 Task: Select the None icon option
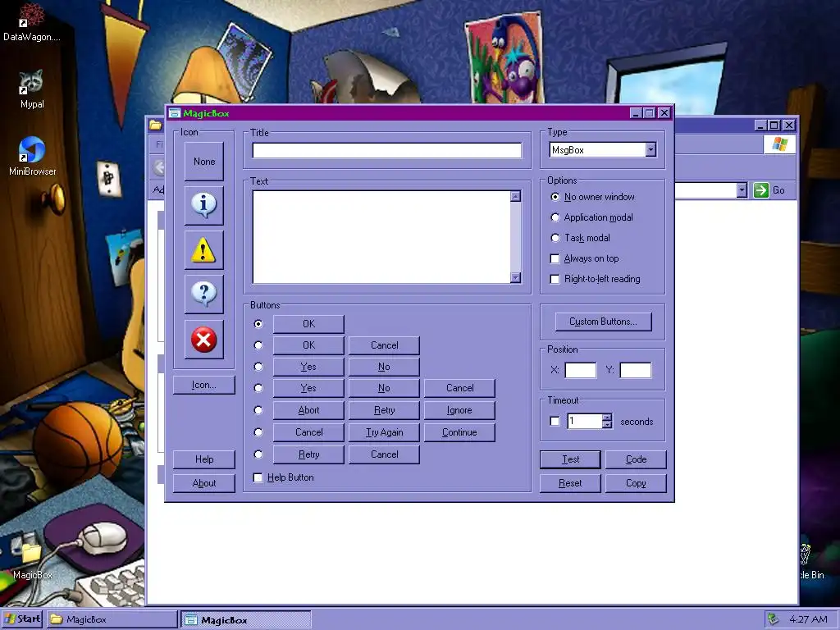click(x=204, y=162)
